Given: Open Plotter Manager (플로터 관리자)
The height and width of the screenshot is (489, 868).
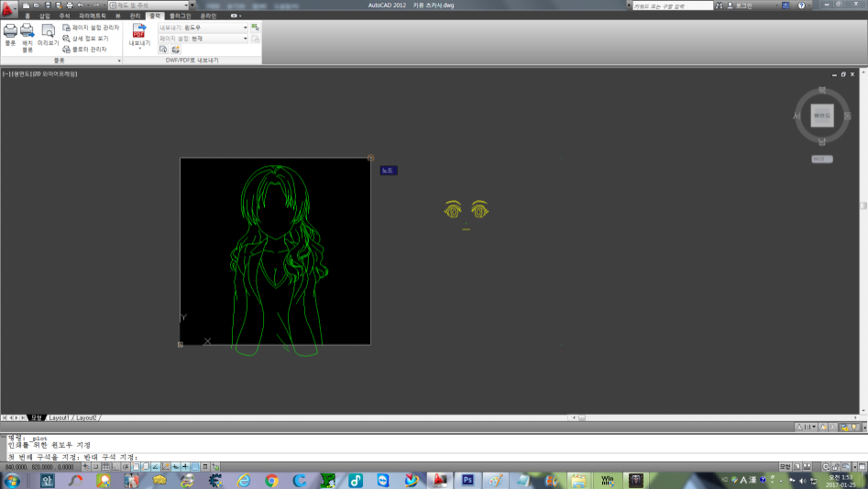Looking at the screenshot, I should pos(84,50).
